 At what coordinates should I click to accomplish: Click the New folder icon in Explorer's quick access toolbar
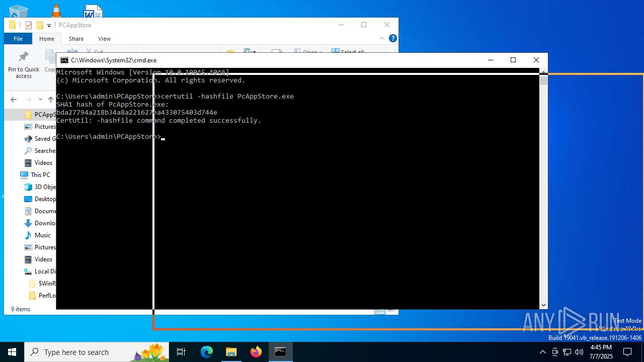(40, 25)
